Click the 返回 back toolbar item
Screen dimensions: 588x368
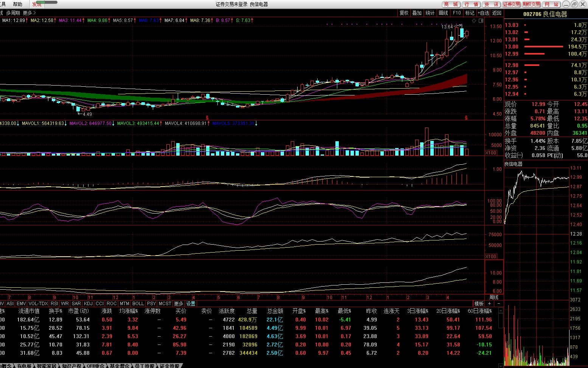tap(496, 13)
